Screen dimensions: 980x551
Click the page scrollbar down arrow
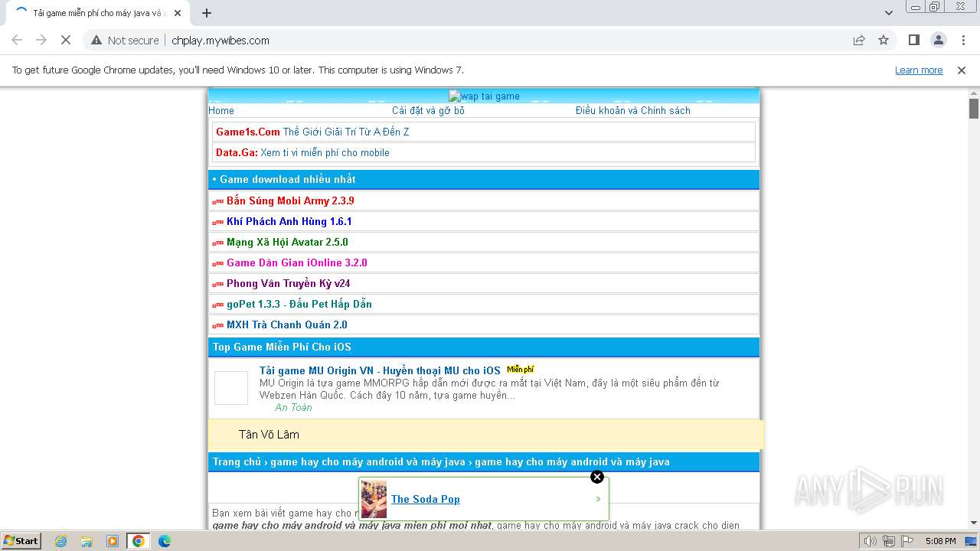coord(974,523)
